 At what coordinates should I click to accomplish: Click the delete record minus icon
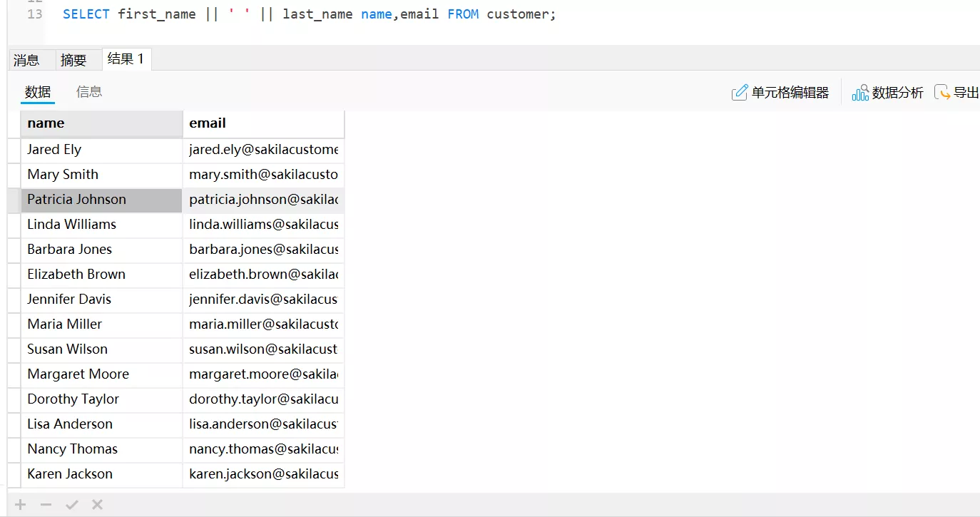46,505
